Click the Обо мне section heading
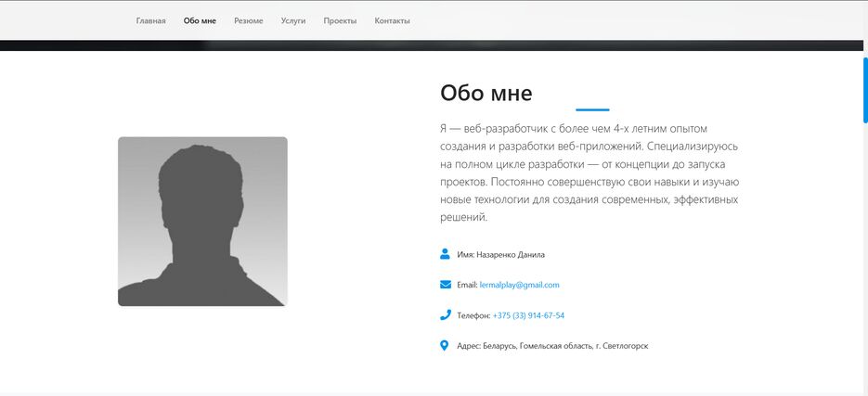Screen dimensions: 868x396 486,93
